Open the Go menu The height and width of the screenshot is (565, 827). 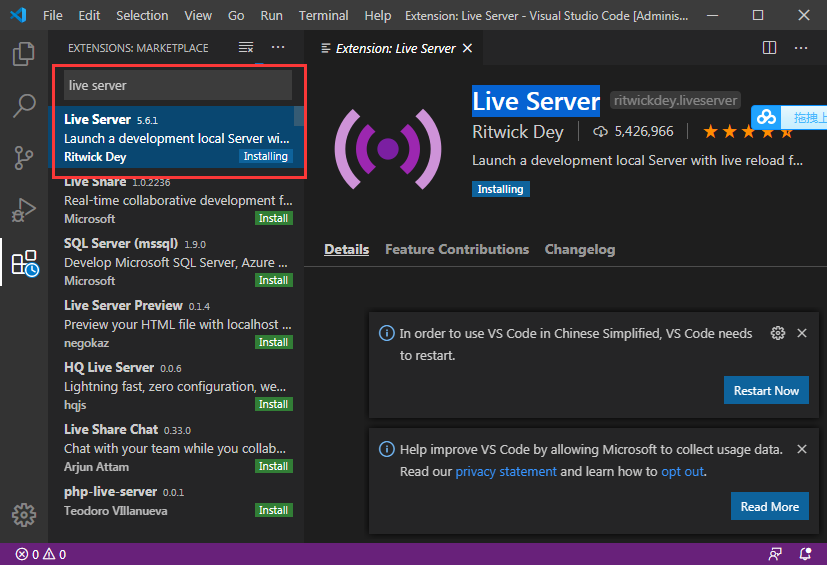pos(236,15)
